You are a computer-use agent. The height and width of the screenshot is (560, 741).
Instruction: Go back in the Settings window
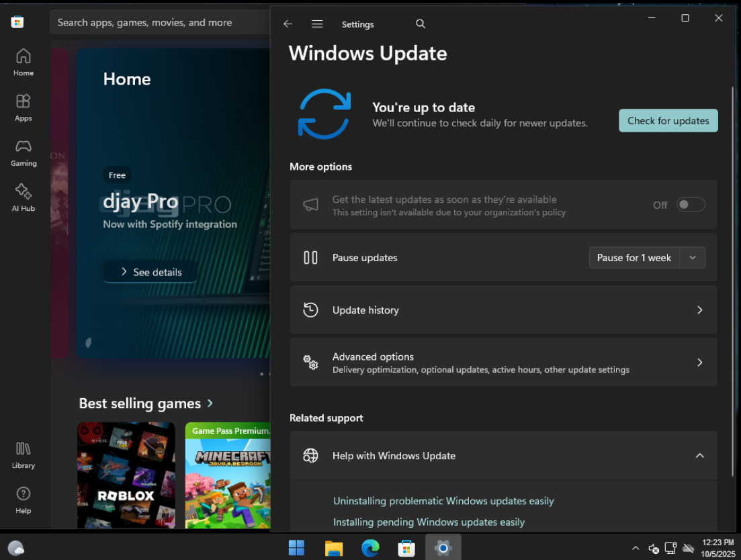(288, 24)
